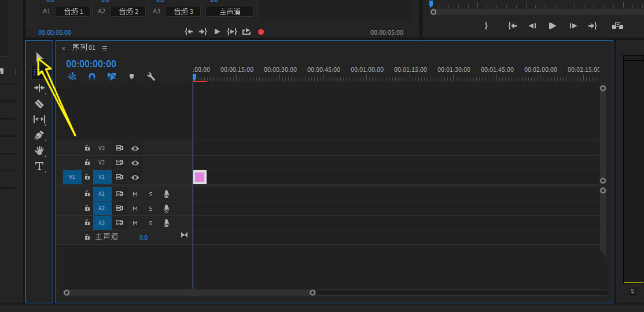This screenshot has width=644, height=312.
Task: Click the 音频 2 track name field
Action: point(128,12)
